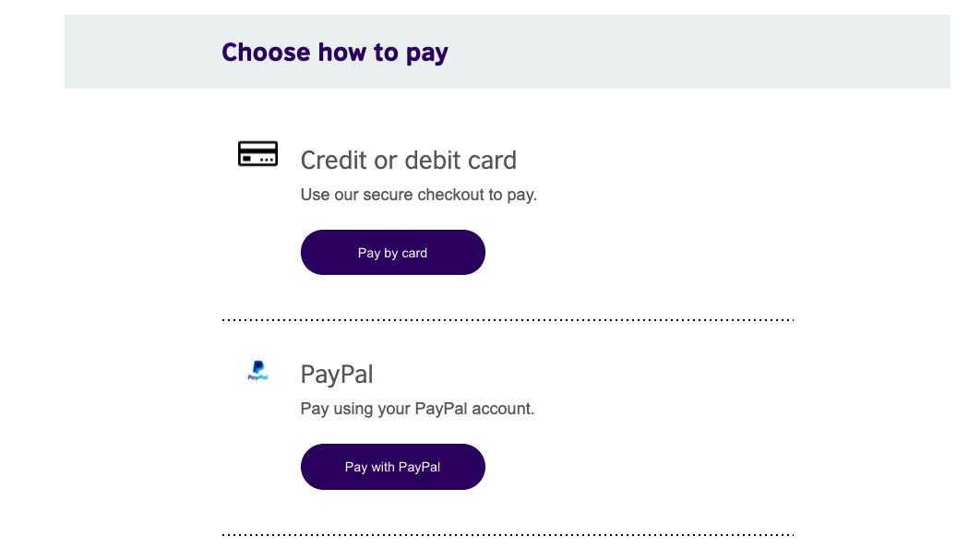
Task: Click the secure checkout description text
Action: click(x=418, y=195)
